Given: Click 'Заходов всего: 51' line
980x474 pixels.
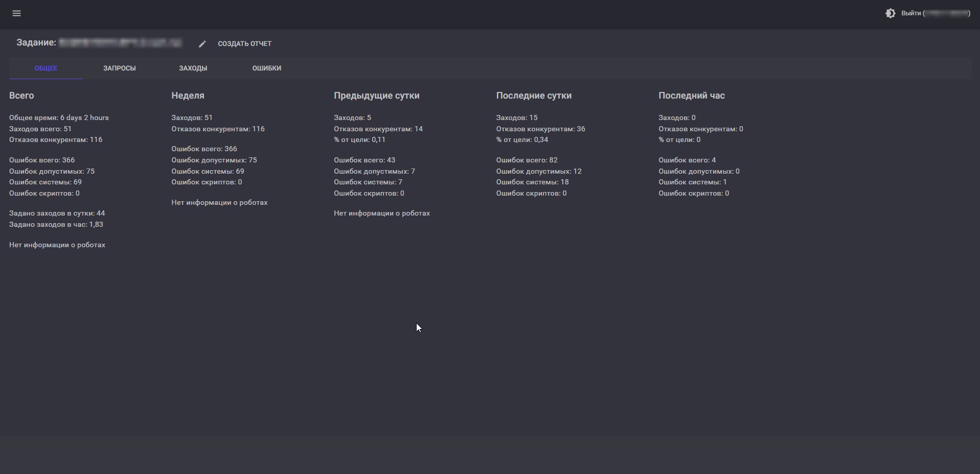Looking at the screenshot, I should pos(40,129).
